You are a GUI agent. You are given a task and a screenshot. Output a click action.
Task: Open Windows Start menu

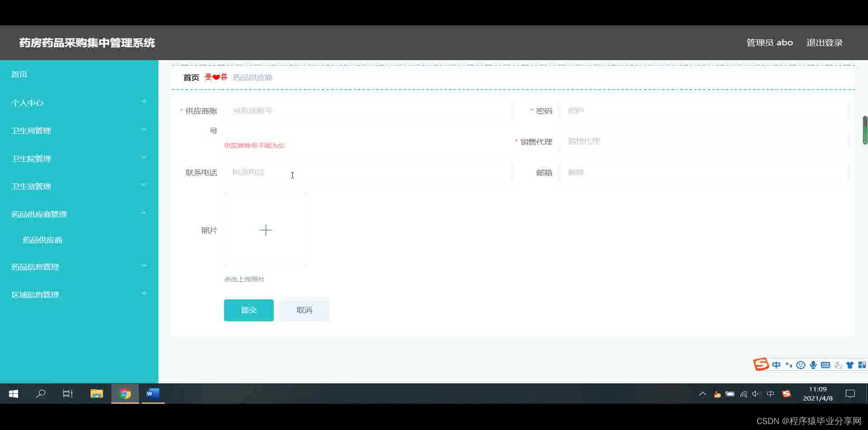pyautogui.click(x=14, y=394)
